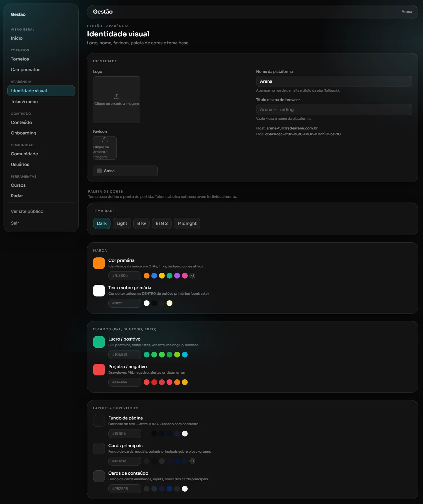Pick the white preset for Fundo da página
This screenshot has height=504, width=423.
coord(185,434)
